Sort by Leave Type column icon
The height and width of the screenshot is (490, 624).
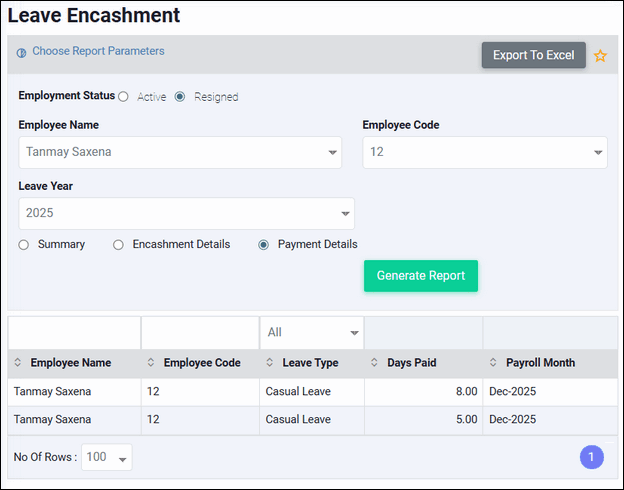[x=270, y=363]
